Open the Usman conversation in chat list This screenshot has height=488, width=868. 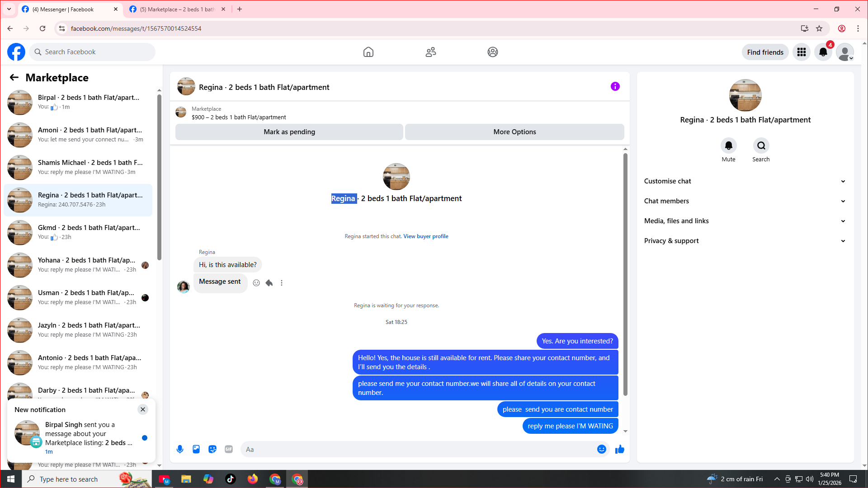pos(78,298)
